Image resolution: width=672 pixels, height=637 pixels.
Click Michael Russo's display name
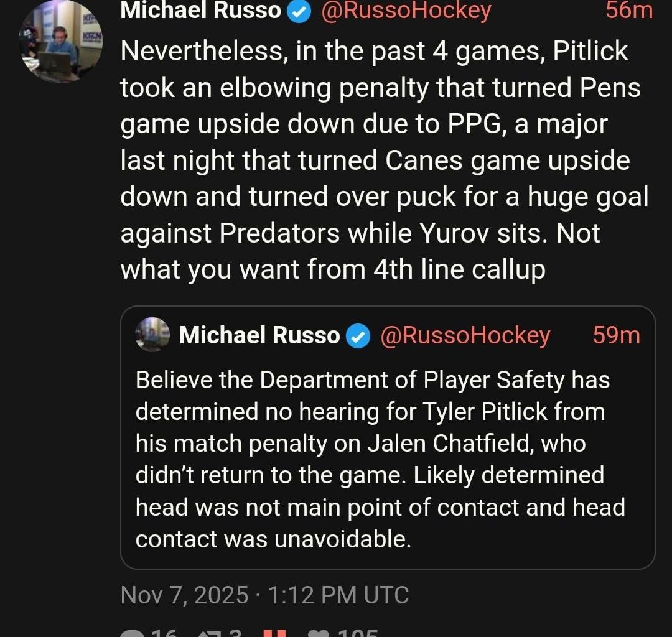pyautogui.click(x=199, y=10)
